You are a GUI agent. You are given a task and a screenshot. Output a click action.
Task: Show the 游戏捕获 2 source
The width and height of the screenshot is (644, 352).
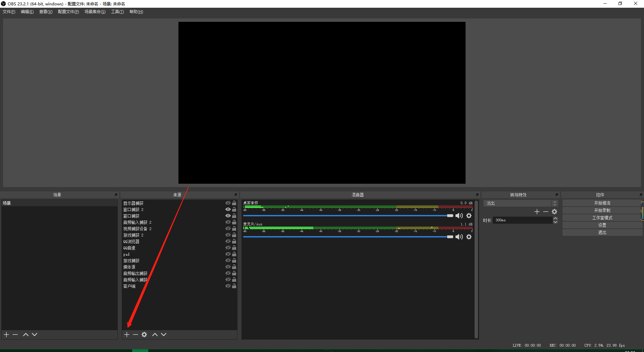(x=228, y=235)
